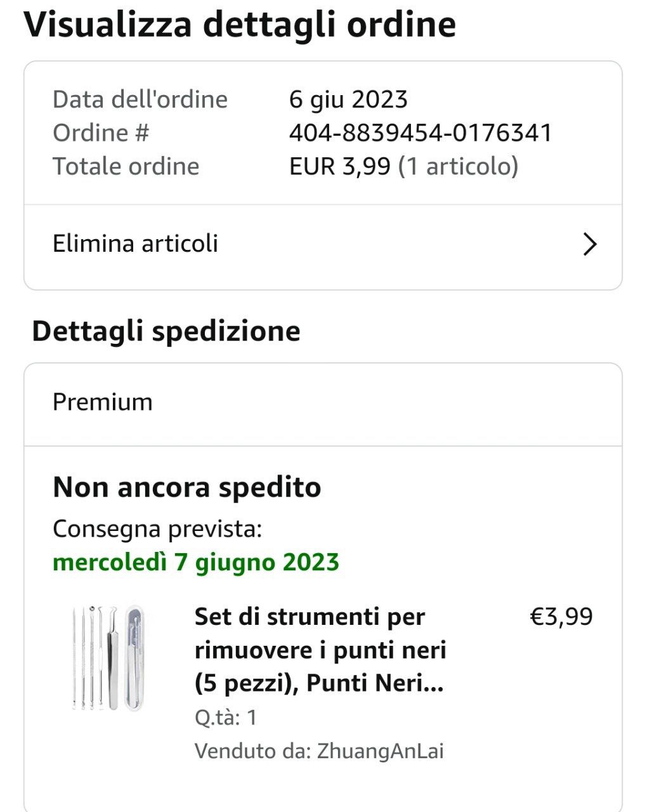The image size is (645, 812).
Task: Click the €3,99 item price
Action: point(561,617)
